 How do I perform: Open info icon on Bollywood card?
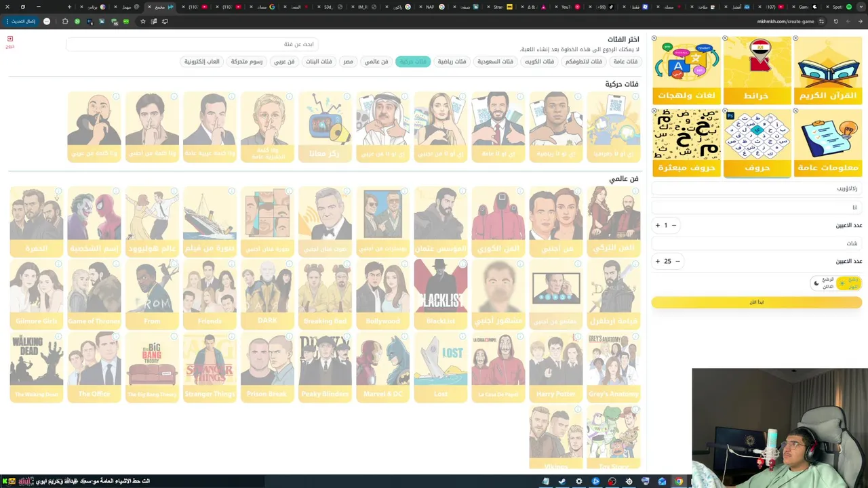(405, 264)
